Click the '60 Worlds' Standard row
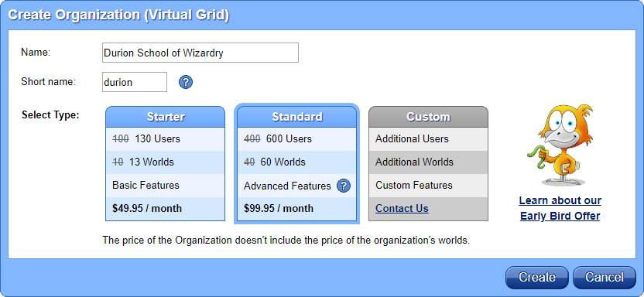 click(x=297, y=162)
